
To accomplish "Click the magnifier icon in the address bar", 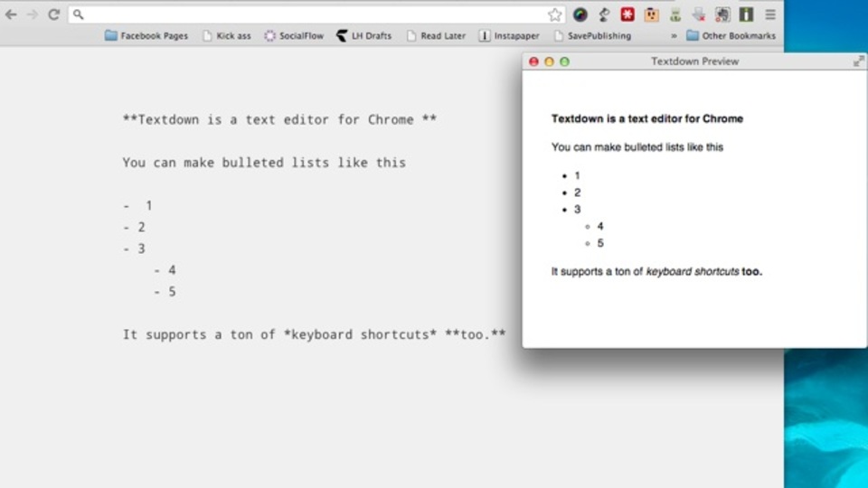I will (x=78, y=14).
